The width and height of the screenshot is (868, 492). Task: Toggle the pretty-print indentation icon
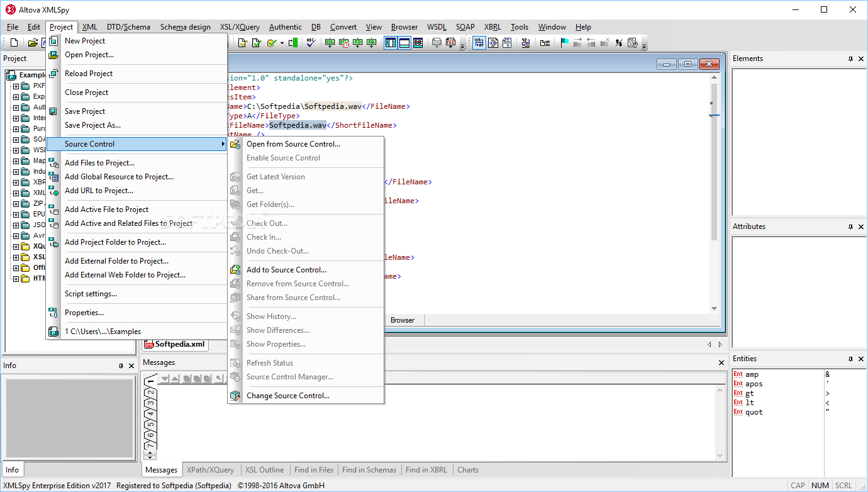[493, 43]
